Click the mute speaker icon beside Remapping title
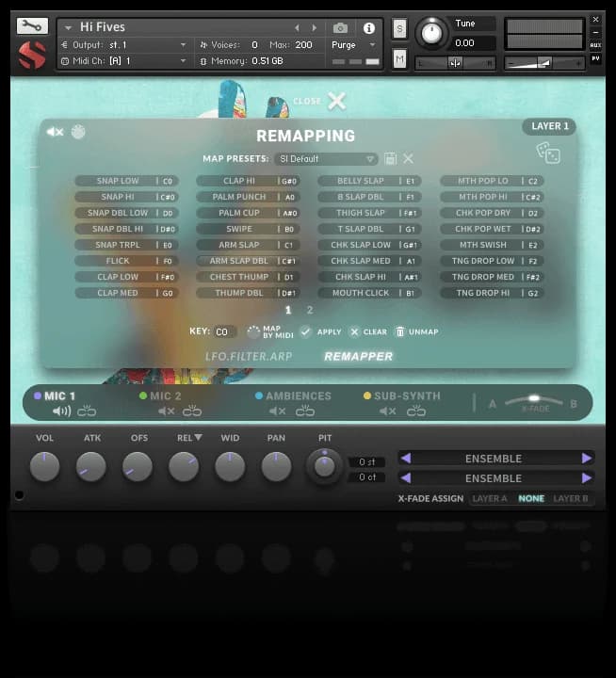Screen dimensions: 616x678 coord(56,133)
